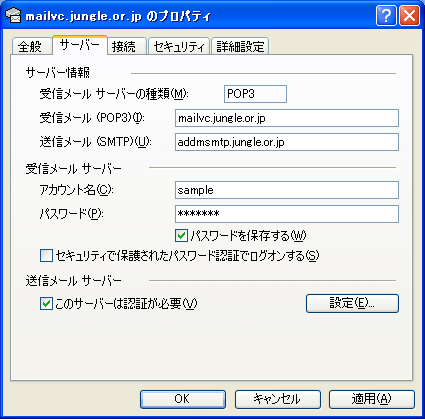Confirm with the OK button
The image size is (425, 419).
(183, 399)
